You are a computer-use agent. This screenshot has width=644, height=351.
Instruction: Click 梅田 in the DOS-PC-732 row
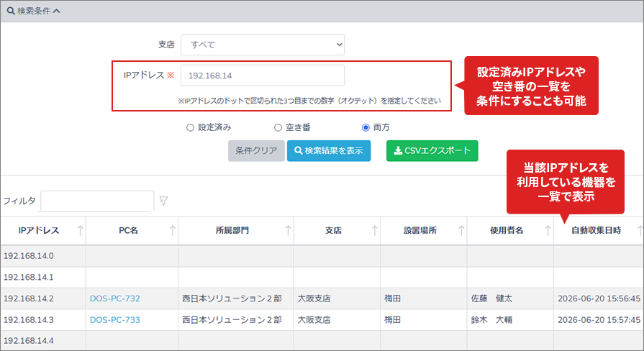pyautogui.click(x=393, y=298)
